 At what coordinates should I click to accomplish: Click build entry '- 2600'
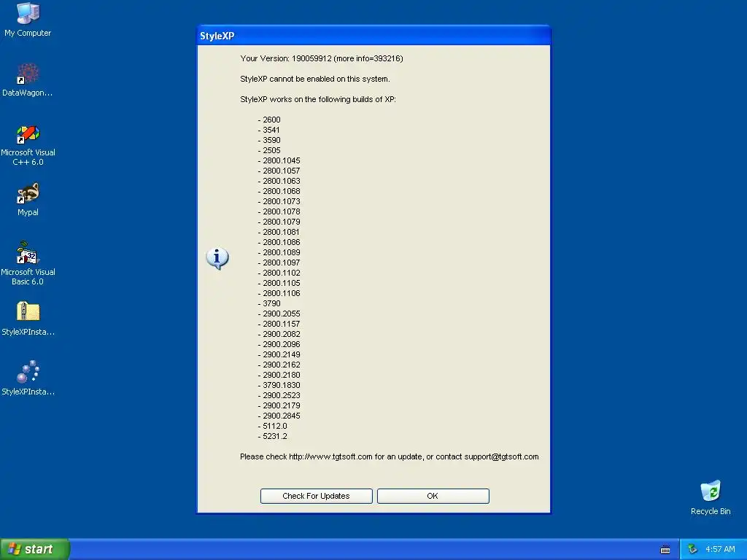point(269,120)
